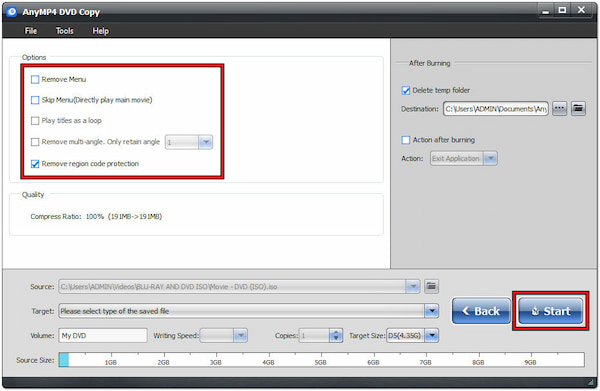Open the File menu
Viewport: 600px width, 391px height.
[31, 31]
